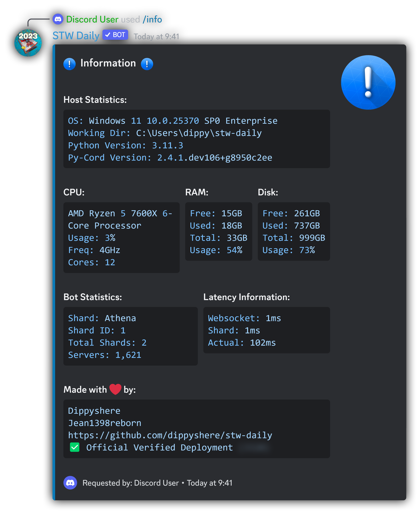Click the Disk usage code block

pyautogui.click(x=294, y=231)
